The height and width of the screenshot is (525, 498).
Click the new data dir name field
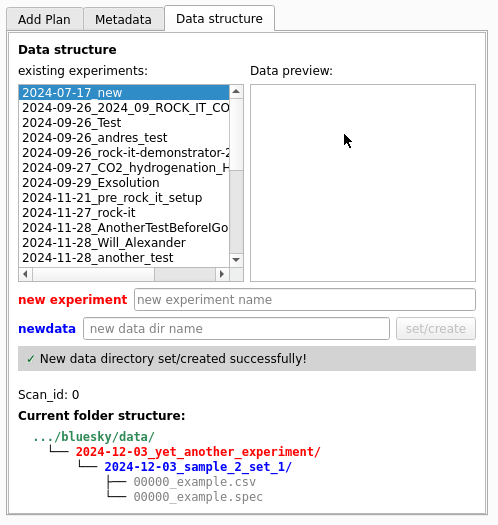point(236,328)
